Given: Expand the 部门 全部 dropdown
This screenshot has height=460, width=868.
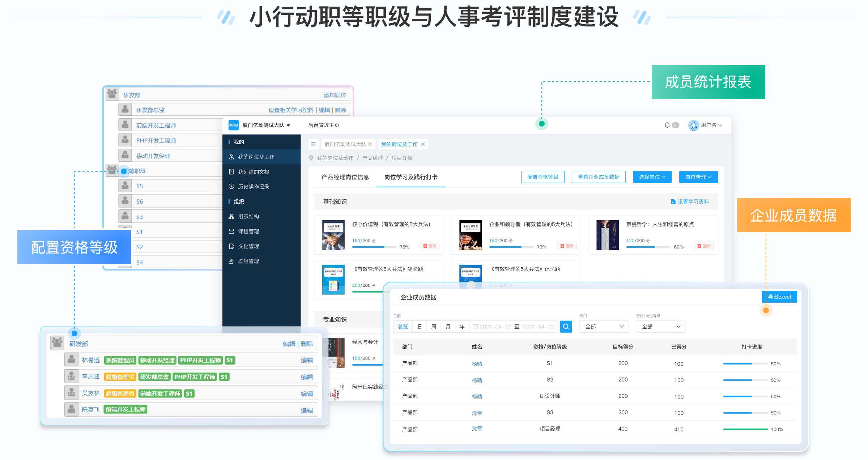Looking at the screenshot, I should pos(604,327).
